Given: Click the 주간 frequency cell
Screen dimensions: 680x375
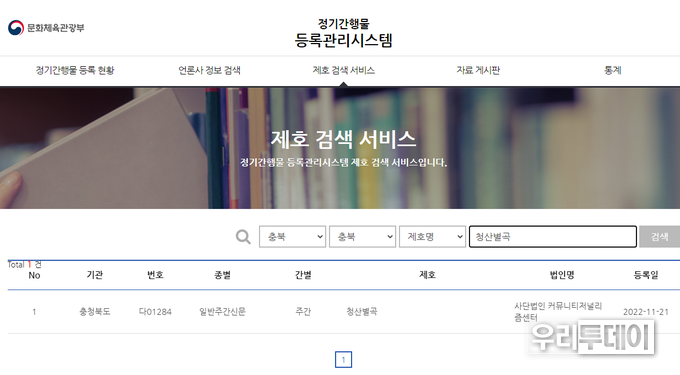Looking at the screenshot, I should pyautogui.click(x=303, y=311).
